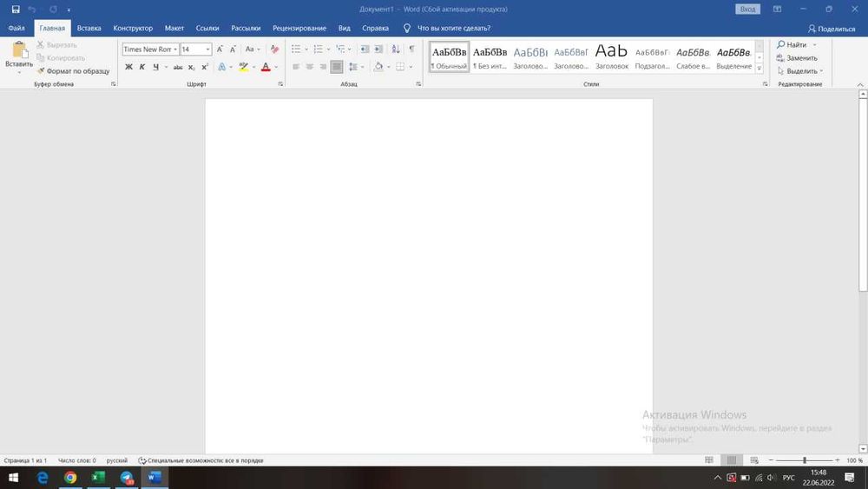The height and width of the screenshot is (489, 868).
Task: Start a bulleted list
Action: pos(296,50)
